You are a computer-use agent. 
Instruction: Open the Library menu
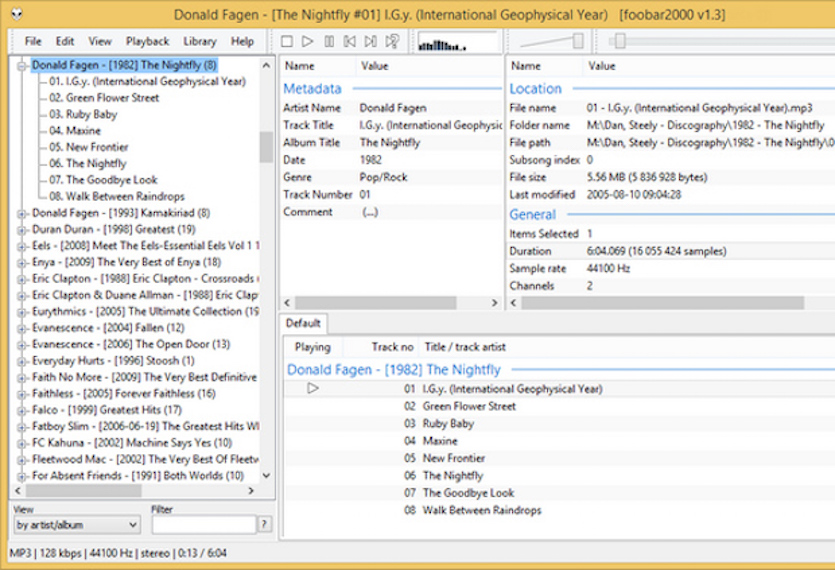[x=200, y=41]
